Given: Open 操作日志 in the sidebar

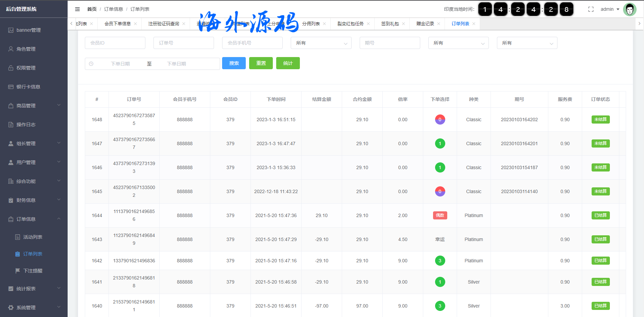Looking at the screenshot, I should tap(26, 125).
